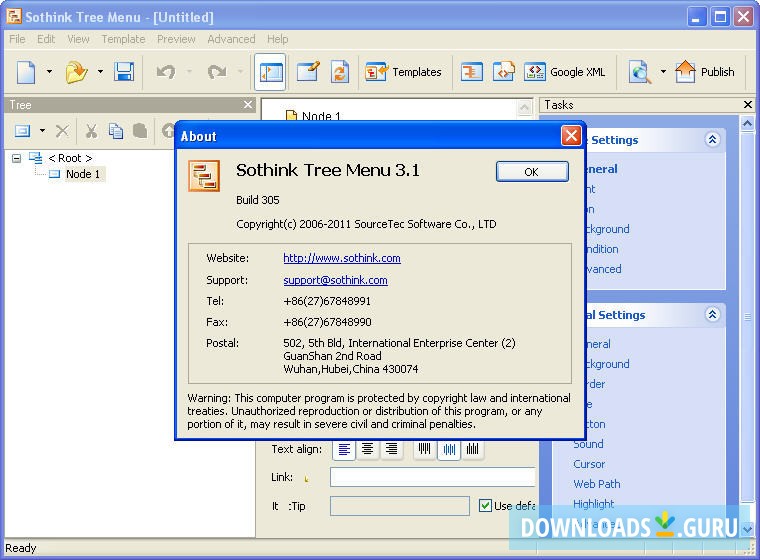Click the edit window pencil icon
The width and height of the screenshot is (760, 560).
(x=308, y=72)
